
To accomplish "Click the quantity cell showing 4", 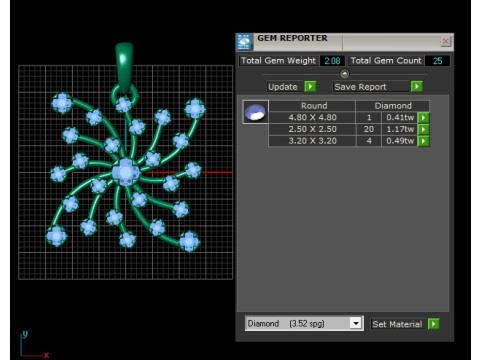I will pos(369,141).
